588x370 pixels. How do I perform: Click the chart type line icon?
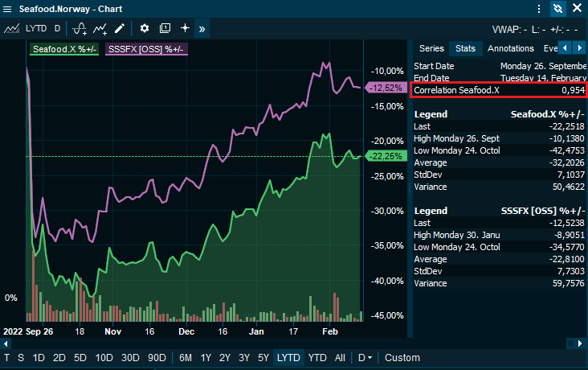point(11,28)
